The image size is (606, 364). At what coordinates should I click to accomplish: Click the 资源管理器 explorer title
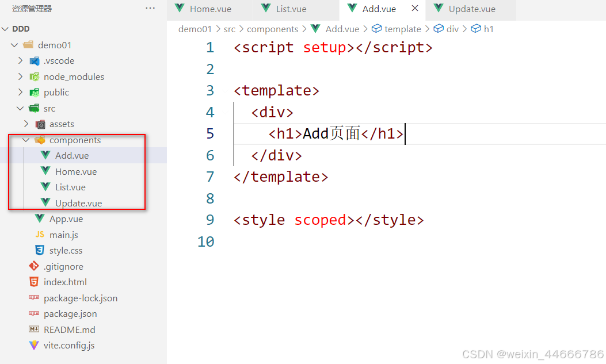point(32,9)
